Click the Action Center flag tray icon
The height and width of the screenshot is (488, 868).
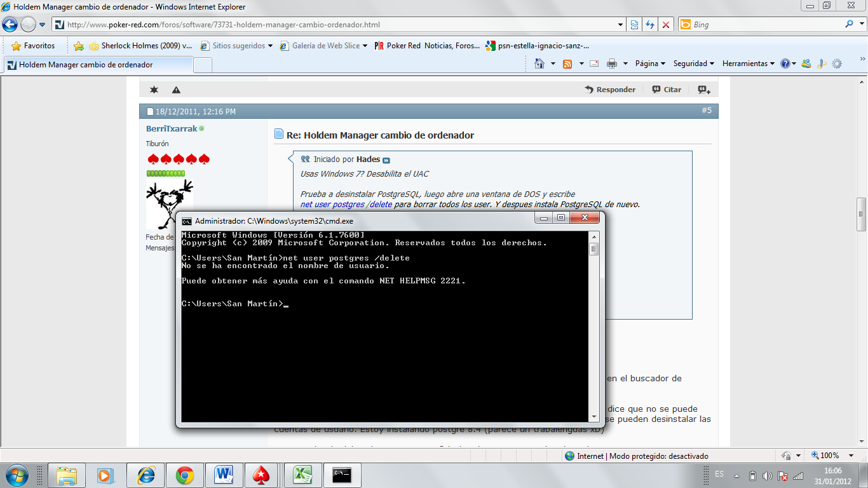click(783, 475)
